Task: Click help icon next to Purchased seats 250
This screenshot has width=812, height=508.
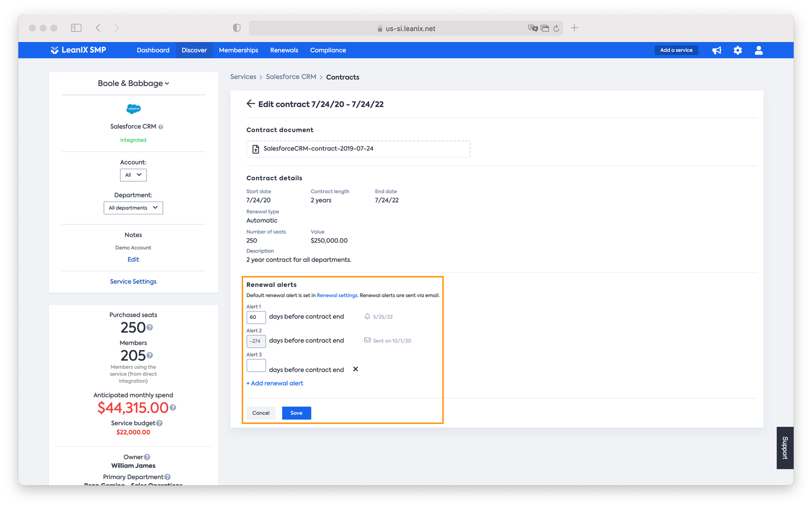Action: pos(150,327)
